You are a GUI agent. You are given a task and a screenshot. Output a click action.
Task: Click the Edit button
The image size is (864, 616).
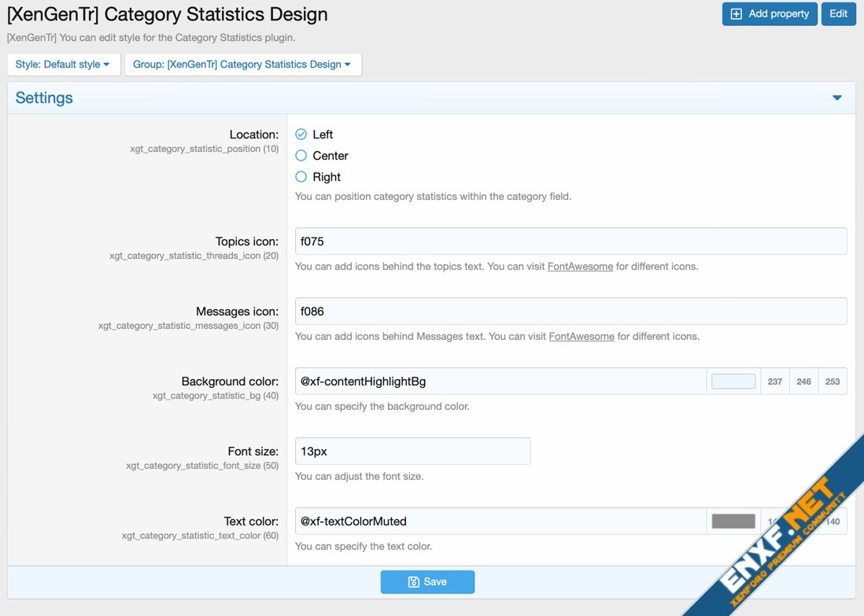(838, 14)
